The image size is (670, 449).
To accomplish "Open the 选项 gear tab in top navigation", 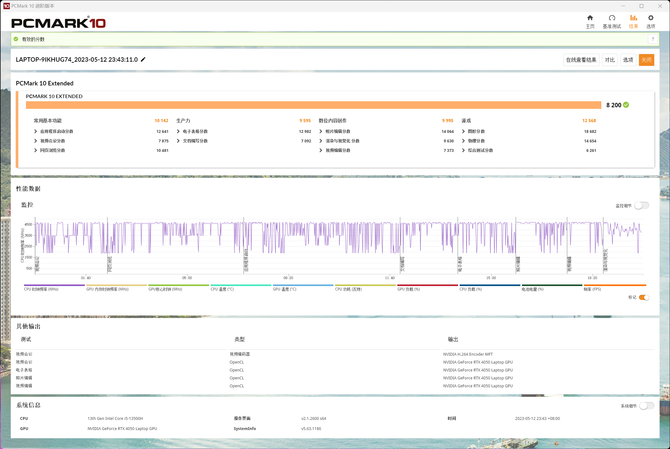I will 650,21.
